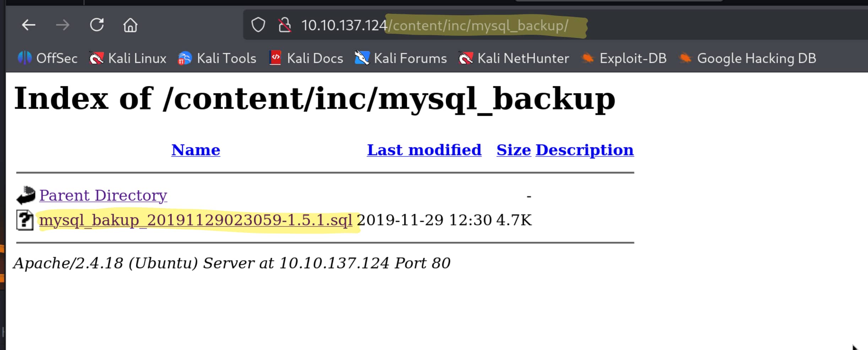Open the OffSec bookmark
Image resolution: width=868 pixels, height=350 pixels.
[48, 58]
